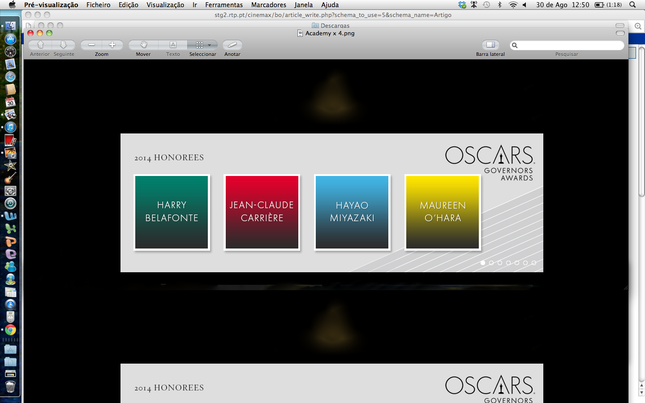The width and height of the screenshot is (645, 403).
Task: Toggle the Barra lateral sidebar
Action: click(490, 45)
